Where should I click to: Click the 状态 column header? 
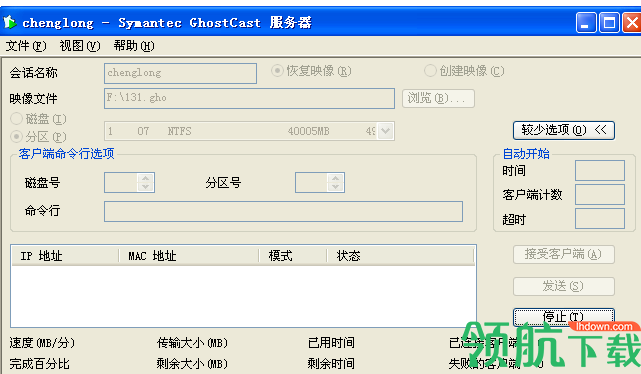(x=400, y=256)
